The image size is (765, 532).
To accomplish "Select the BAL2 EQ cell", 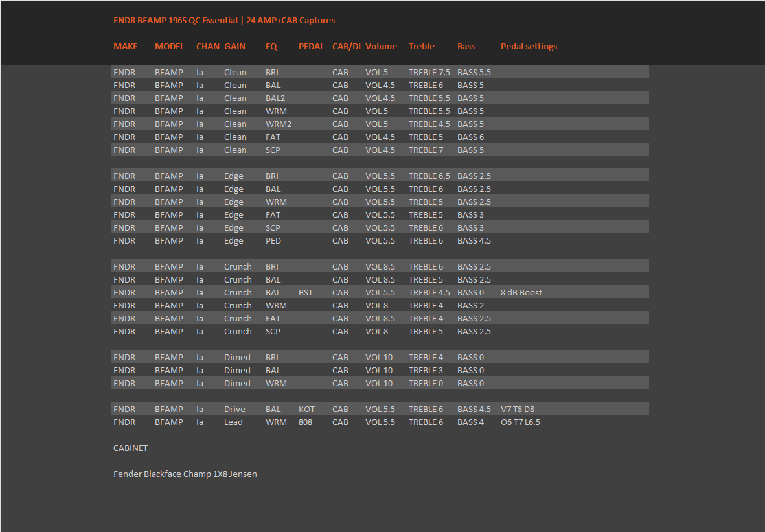I will pyautogui.click(x=275, y=98).
